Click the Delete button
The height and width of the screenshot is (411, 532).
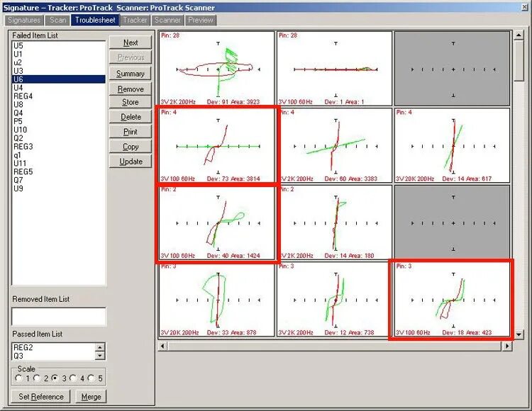point(131,117)
